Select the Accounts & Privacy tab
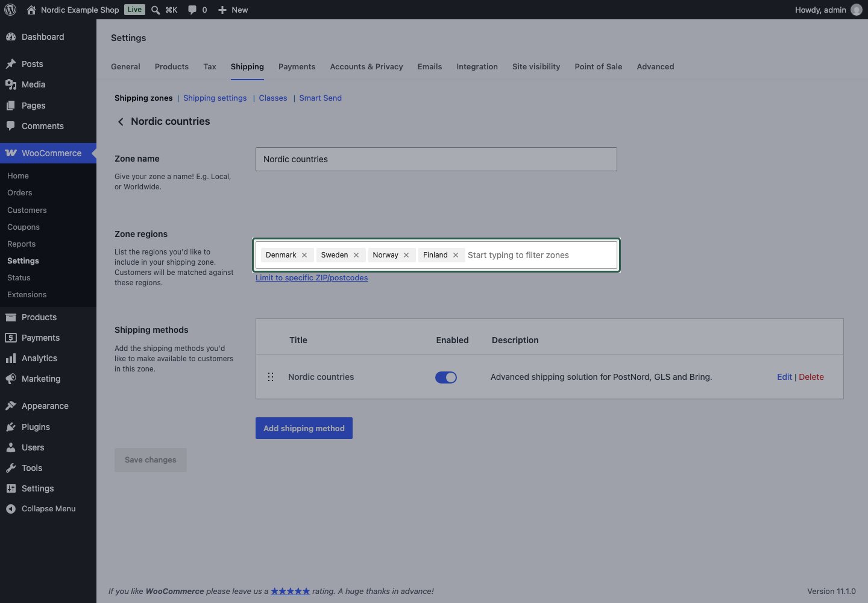The height and width of the screenshot is (603, 868). pos(366,67)
